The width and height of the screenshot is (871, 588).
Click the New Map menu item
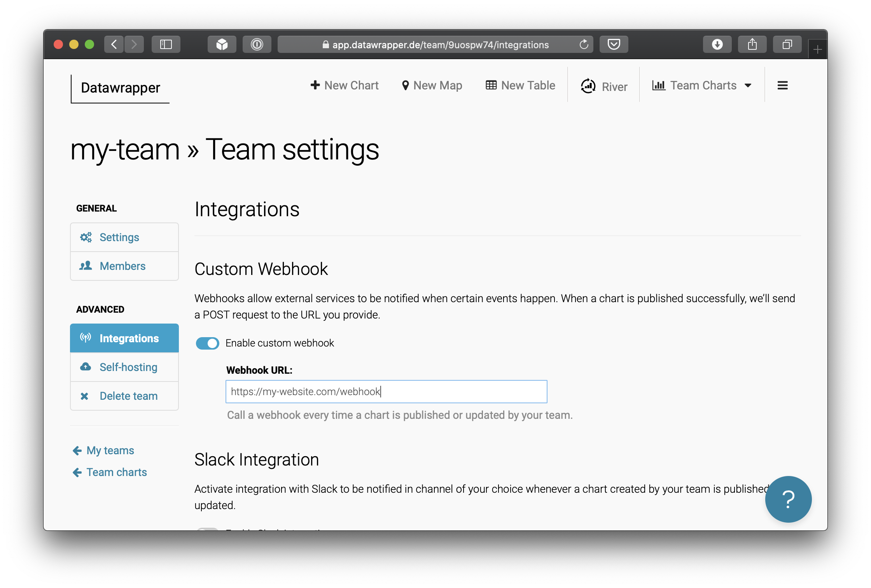click(432, 85)
